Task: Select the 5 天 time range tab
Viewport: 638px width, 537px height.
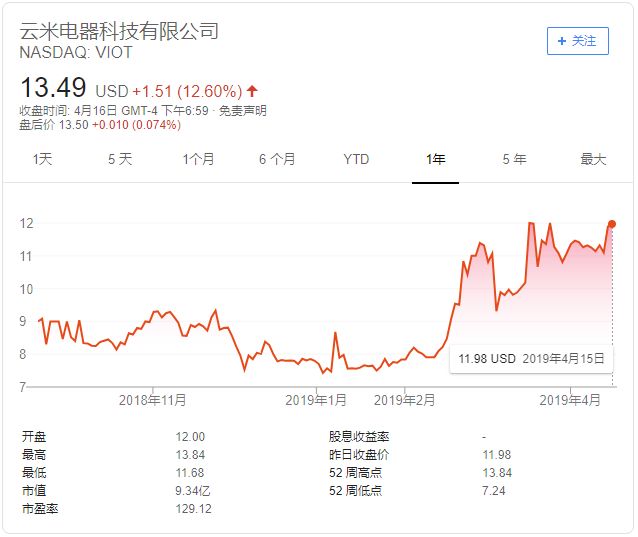Action: [x=120, y=159]
